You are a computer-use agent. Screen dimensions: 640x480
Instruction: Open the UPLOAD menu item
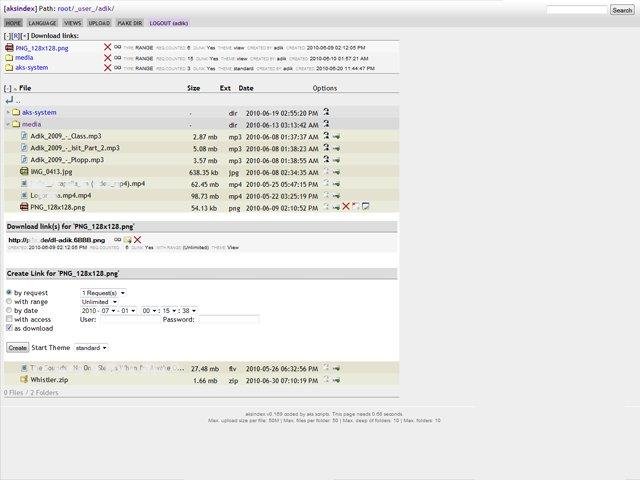coord(99,23)
